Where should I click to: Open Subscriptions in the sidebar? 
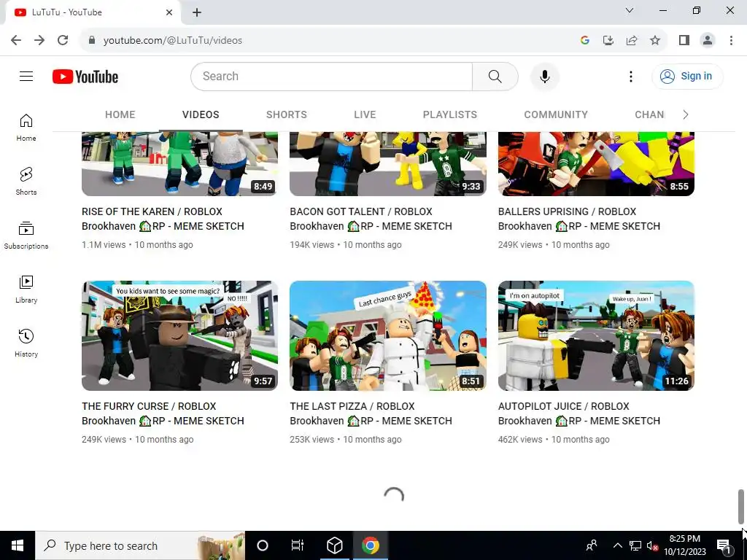[x=26, y=236]
